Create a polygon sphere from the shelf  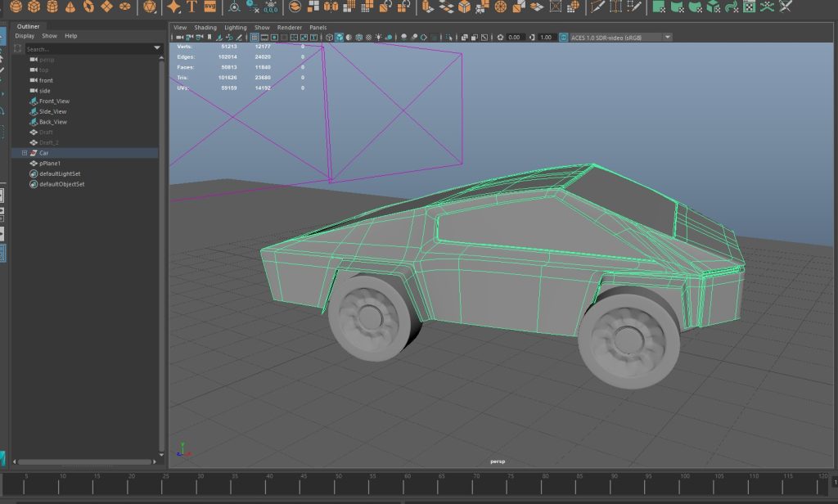click(16, 7)
